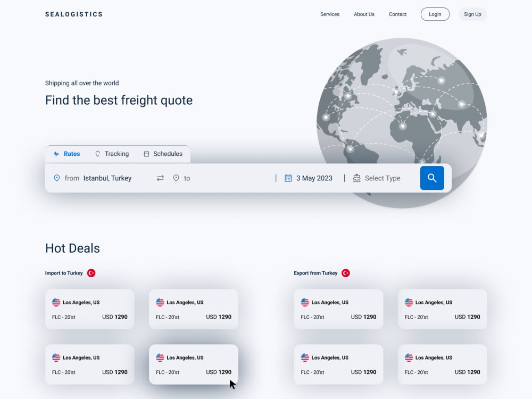Image resolution: width=532 pixels, height=399 pixels.
Task: Click the Sign Up button
Action: point(472,14)
